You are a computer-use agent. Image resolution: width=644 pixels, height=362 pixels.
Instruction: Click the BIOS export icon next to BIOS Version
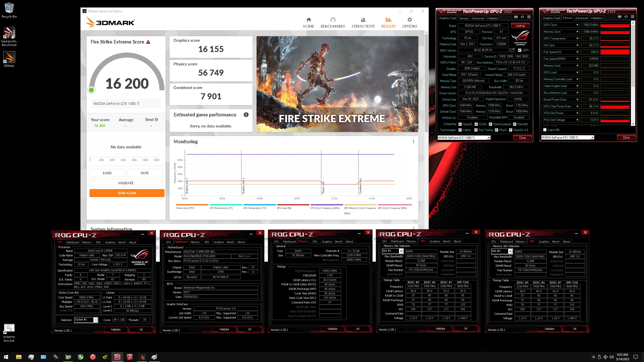click(x=512, y=50)
